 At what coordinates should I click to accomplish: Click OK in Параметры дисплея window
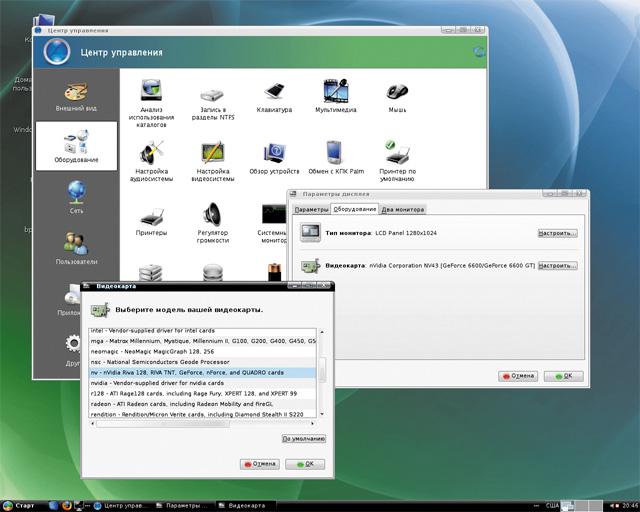(564, 376)
